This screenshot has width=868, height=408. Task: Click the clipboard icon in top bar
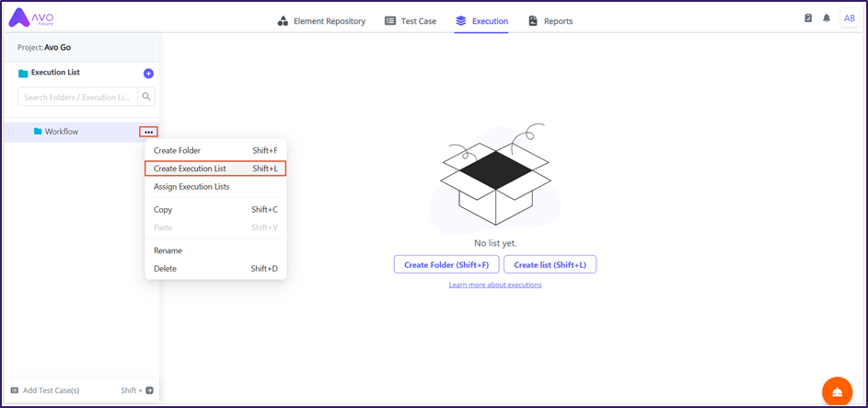pyautogui.click(x=808, y=18)
